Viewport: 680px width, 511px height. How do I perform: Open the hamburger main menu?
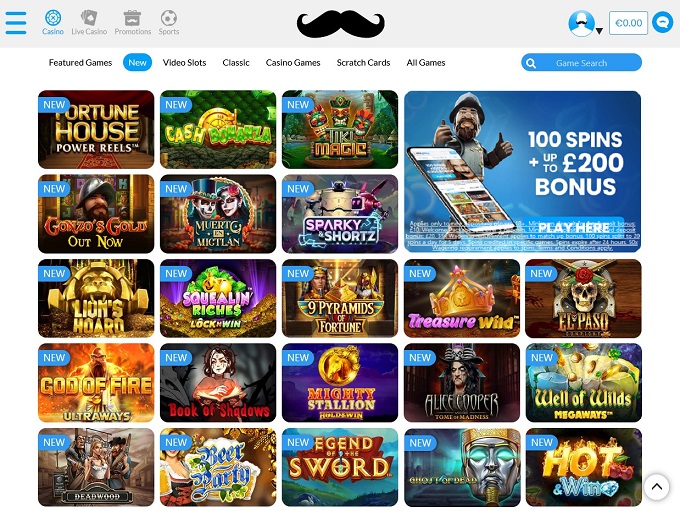click(16, 23)
